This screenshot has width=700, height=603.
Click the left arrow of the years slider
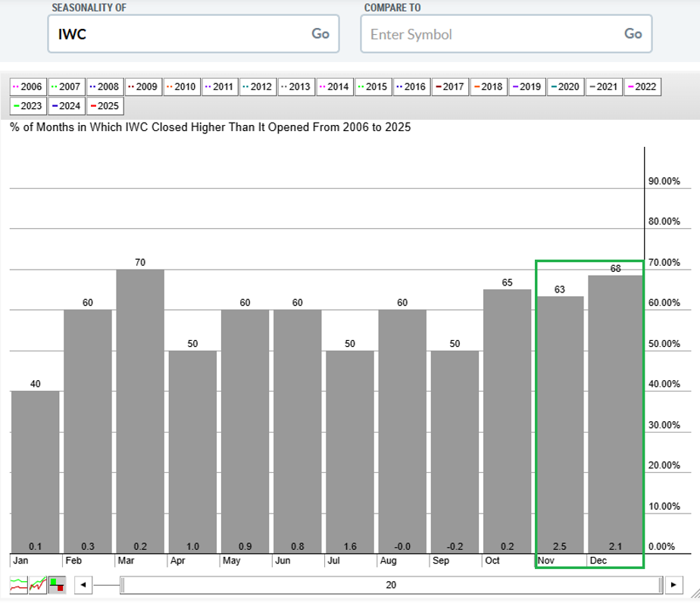tap(83, 585)
